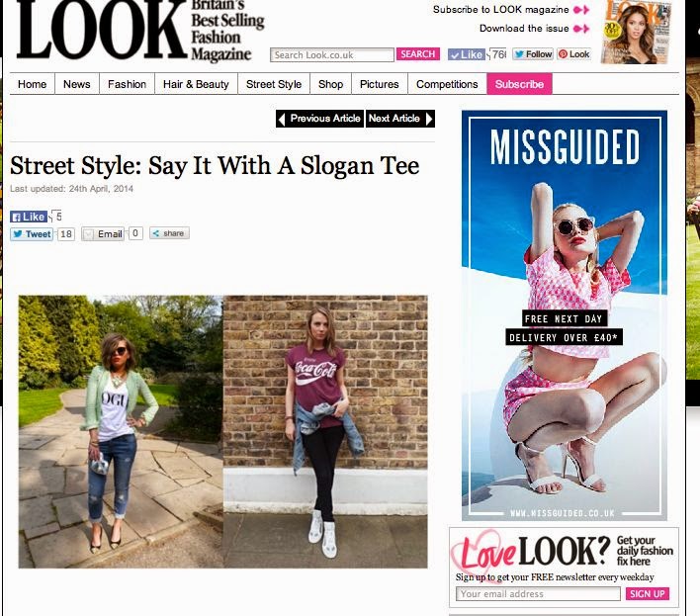Click the Tweet button
The width and height of the screenshot is (700, 616).
pyautogui.click(x=32, y=234)
